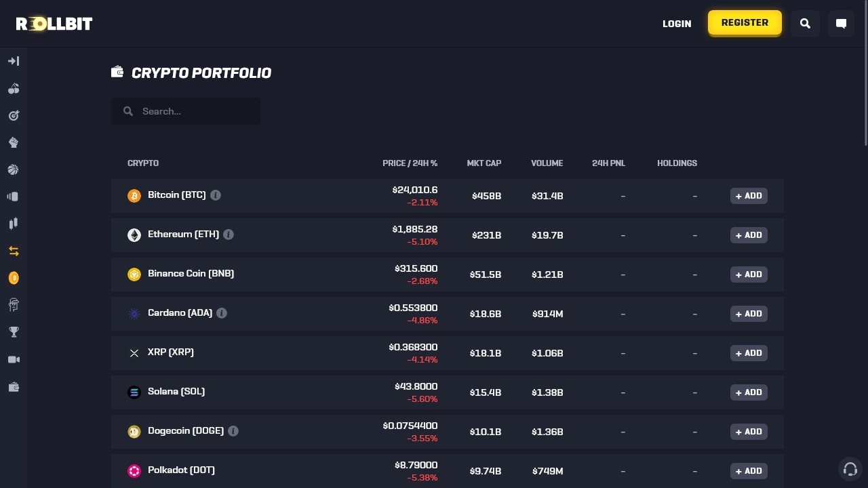Screen dimensions: 868x488
Task: Open the raised fist icon in sidebar
Action: (14, 142)
